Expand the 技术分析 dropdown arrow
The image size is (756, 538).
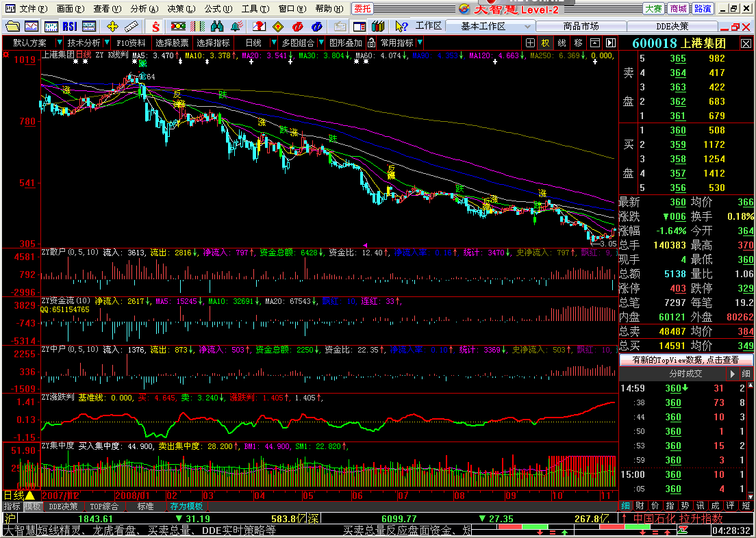click(107, 42)
